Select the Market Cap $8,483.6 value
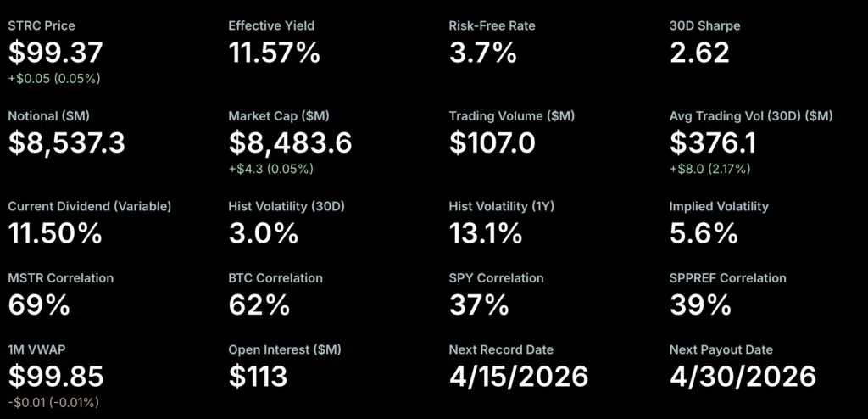Viewport: 868px width, 419px height. pyautogui.click(x=290, y=142)
